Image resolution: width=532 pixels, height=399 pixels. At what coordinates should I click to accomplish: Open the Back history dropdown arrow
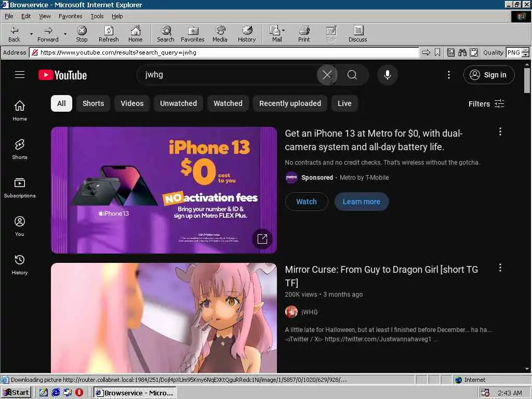coord(31,34)
